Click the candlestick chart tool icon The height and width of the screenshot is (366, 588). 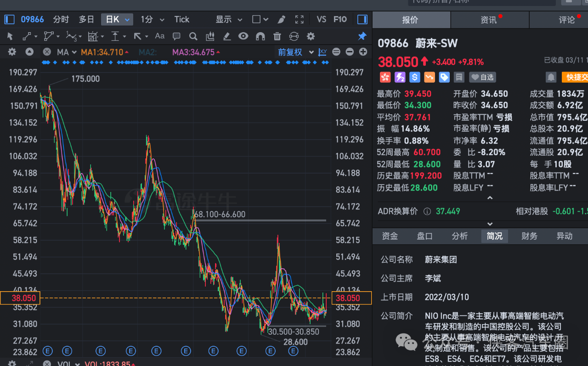210,36
